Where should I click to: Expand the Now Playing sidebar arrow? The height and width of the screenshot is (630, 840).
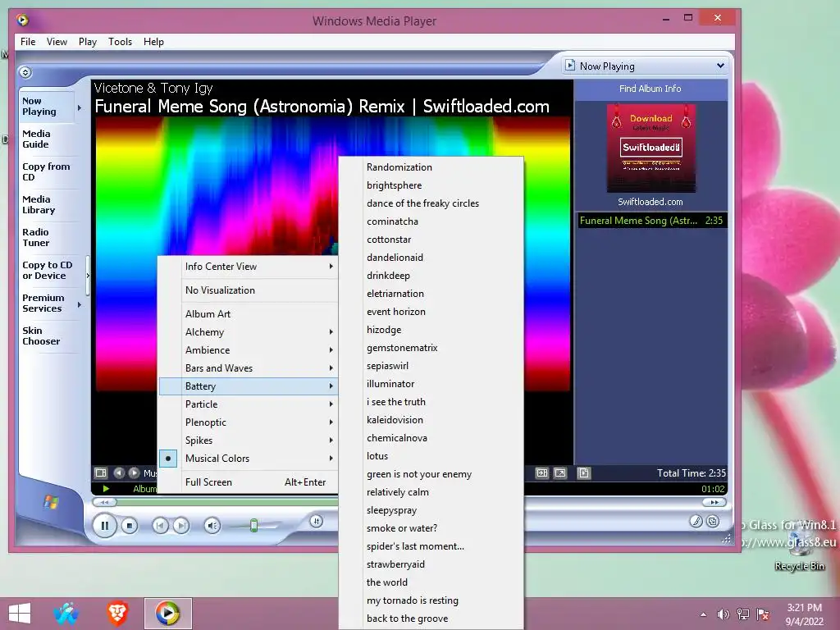80,107
